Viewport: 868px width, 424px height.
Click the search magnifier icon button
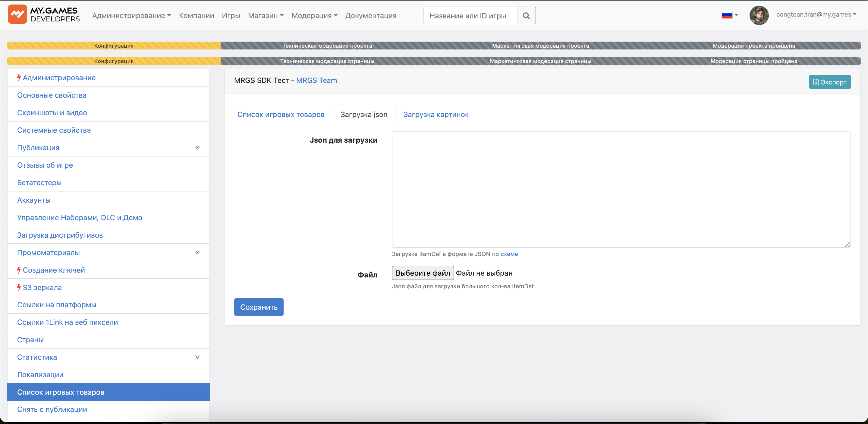point(526,15)
